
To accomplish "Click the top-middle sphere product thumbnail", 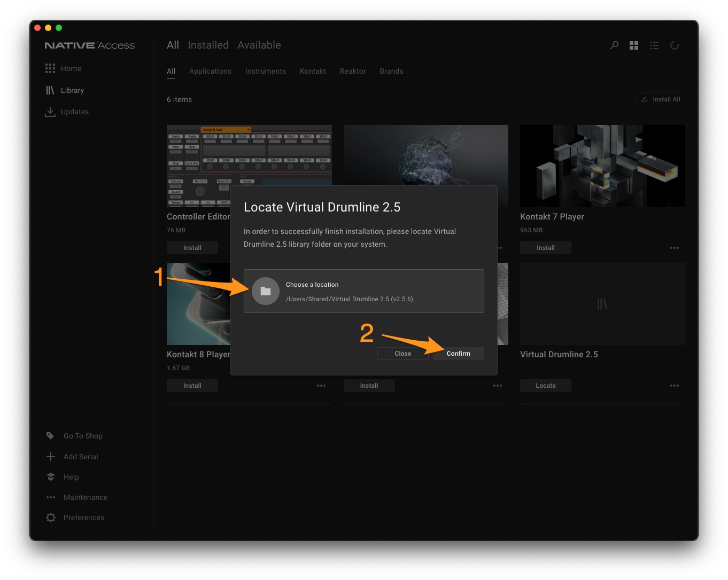I will click(426, 155).
